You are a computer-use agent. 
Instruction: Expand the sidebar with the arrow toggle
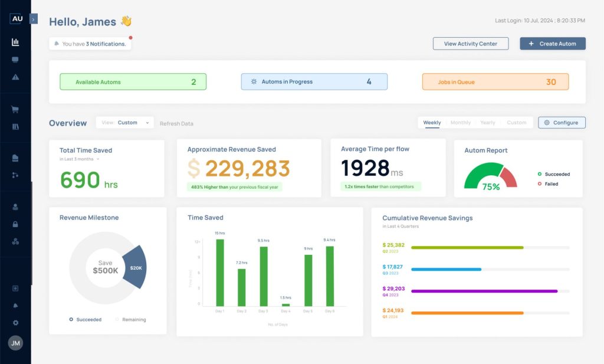(x=33, y=19)
